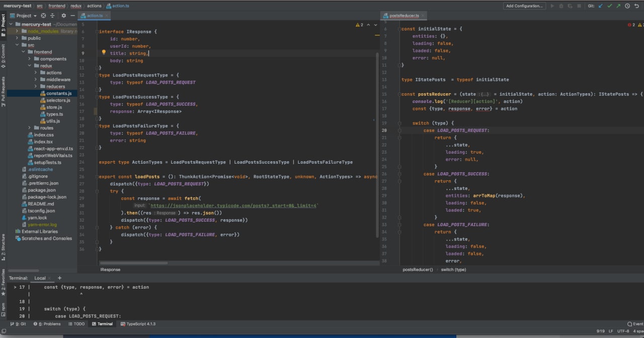The width and height of the screenshot is (644, 338).
Task: Click the locate file target icon in Project panel
Action: [43, 16]
